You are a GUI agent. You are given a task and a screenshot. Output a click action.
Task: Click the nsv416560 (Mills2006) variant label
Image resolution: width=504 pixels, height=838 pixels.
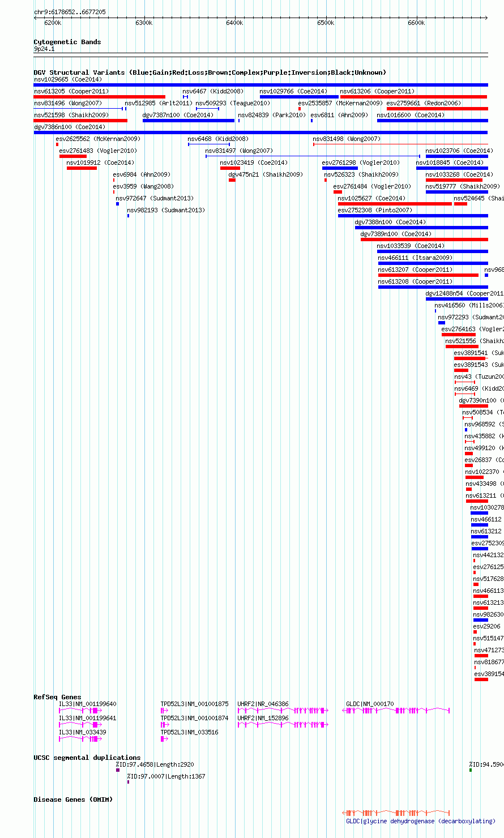tap(469, 305)
